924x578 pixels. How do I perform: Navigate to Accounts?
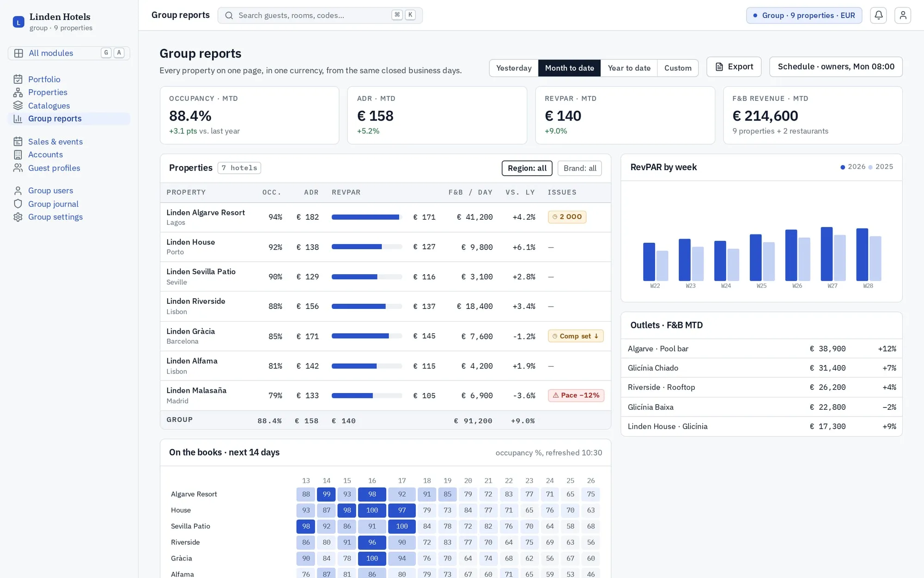click(69, 155)
